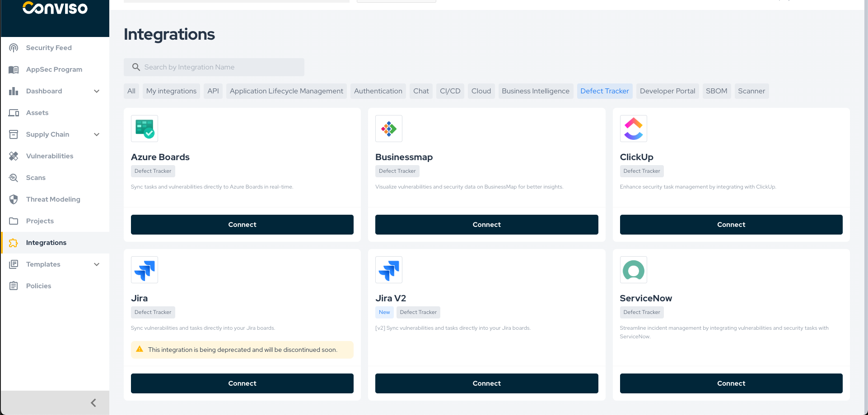Expand the Supply Chain menu
Viewport: 868px width, 415px height.
pyautogui.click(x=96, y=134)
